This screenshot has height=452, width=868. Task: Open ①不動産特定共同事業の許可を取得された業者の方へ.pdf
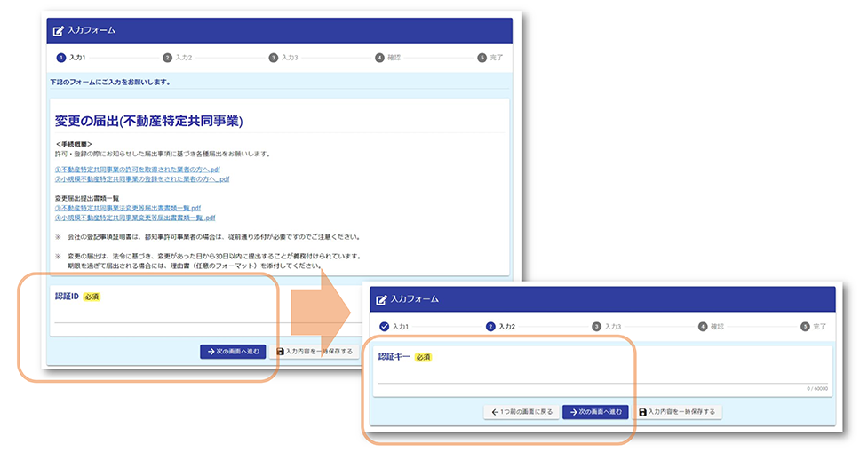point(138,170)
